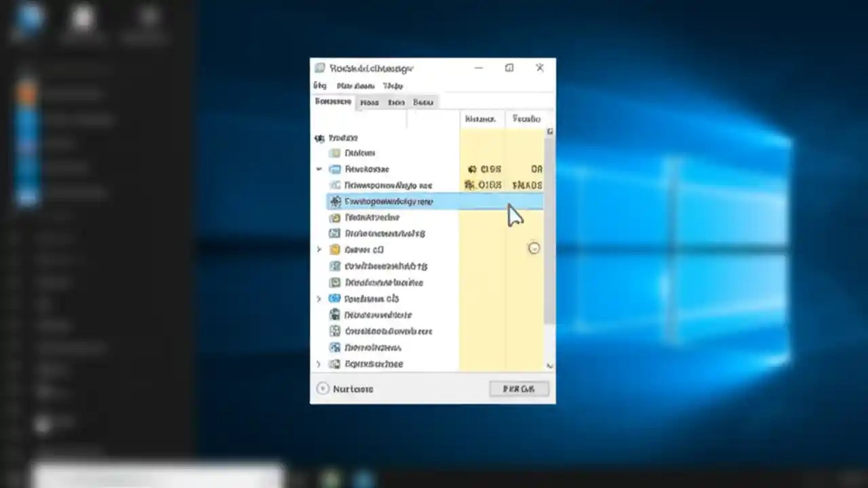Click the folder icon of the second tree item

tap(334, 152)
